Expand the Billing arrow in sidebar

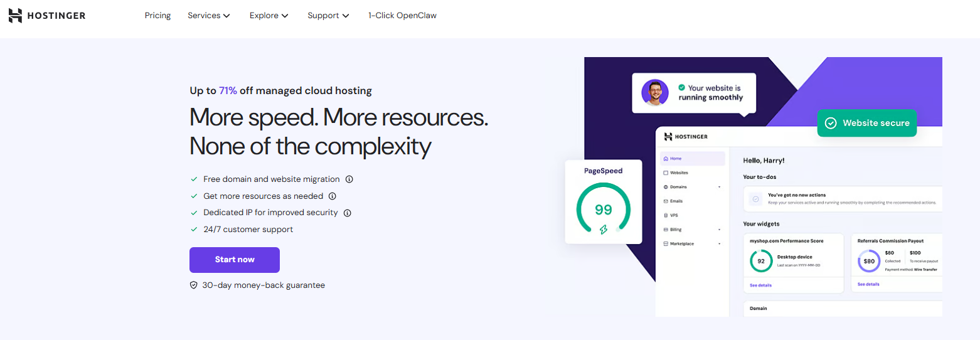pos(720,230)
